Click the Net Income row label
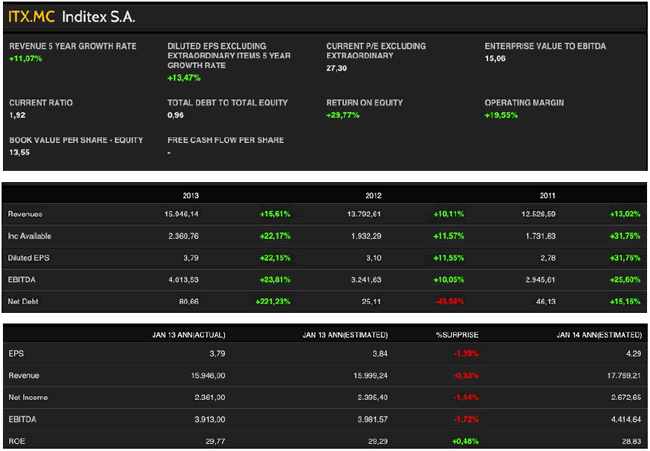650x451 pixels. click(28, 398)
